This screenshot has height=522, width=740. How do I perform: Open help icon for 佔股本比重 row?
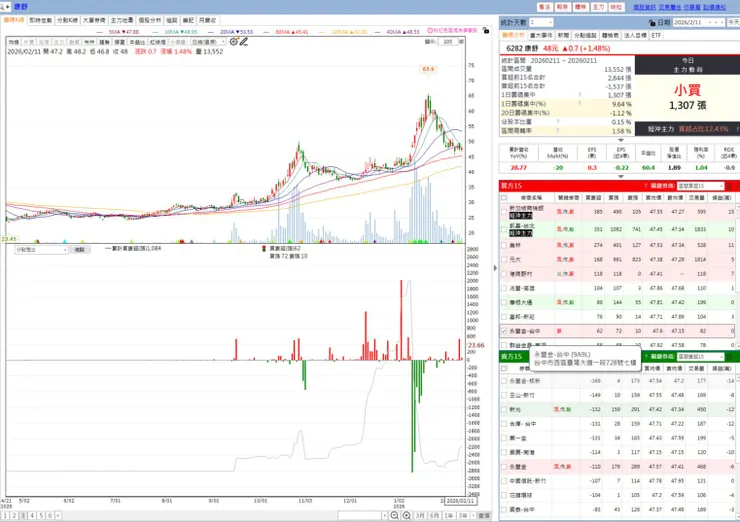coord(558,122)
